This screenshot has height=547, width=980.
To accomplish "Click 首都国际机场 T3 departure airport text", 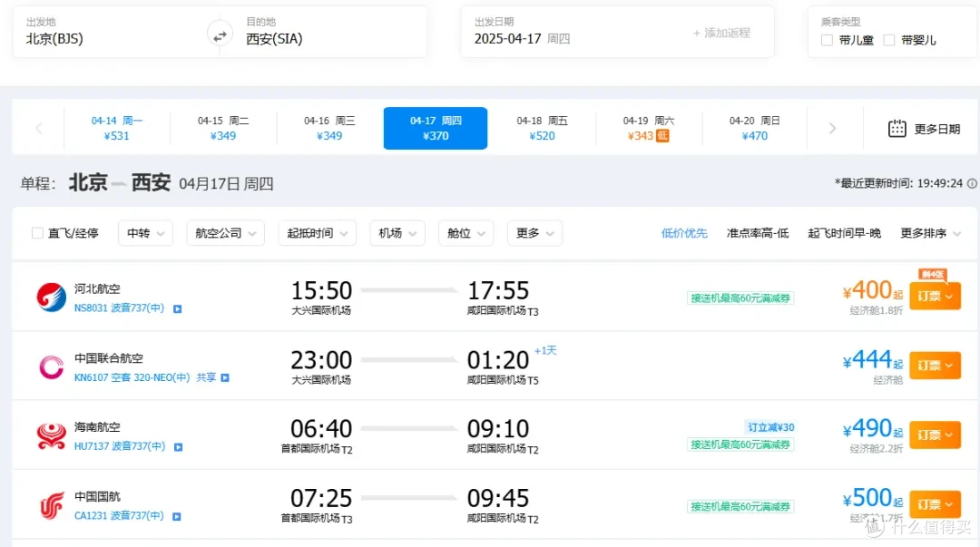I will coord(317,518).
